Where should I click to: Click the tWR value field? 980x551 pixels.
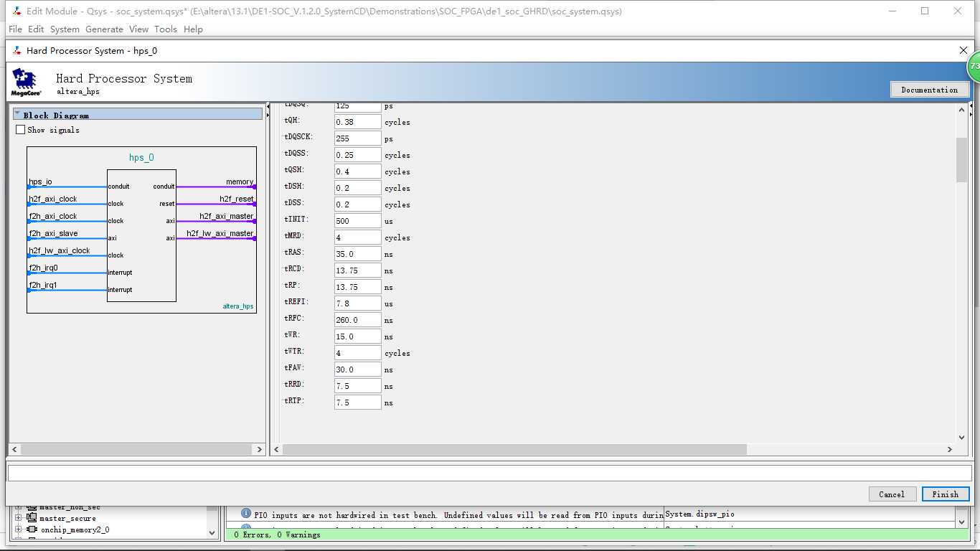click(357, 336)
